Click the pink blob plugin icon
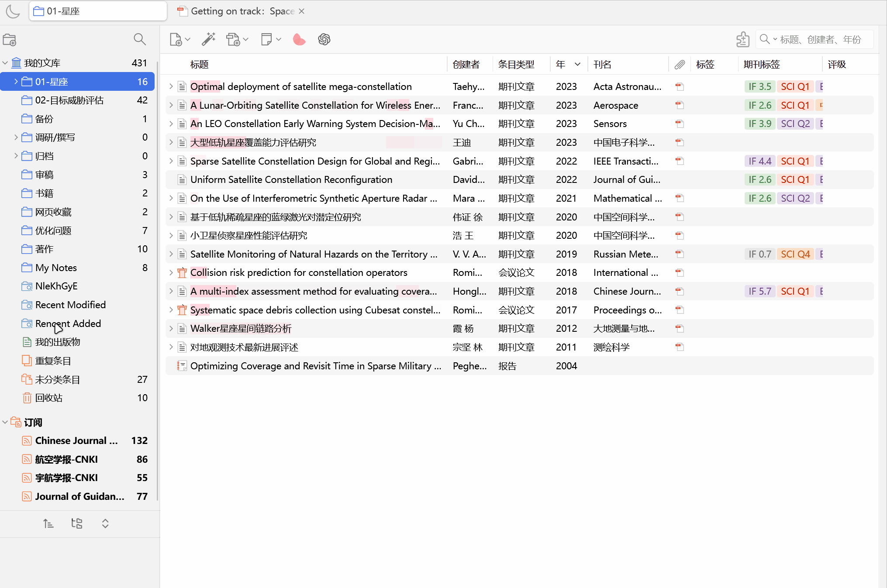Screen dimensions: 887x588 pos(299,40)
